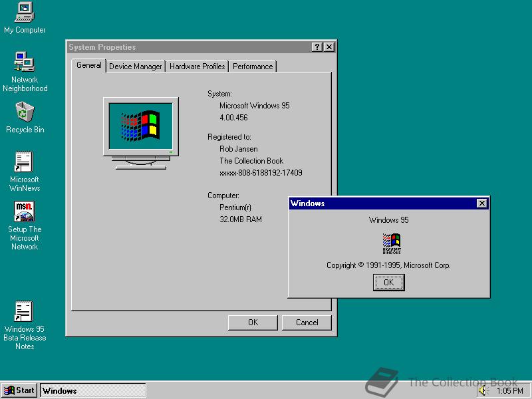Image resolution: width=532 pixels, height=399 pixels.
Task: Click the text The Collection Book in System Properties
Action: [x=251, y=160]
